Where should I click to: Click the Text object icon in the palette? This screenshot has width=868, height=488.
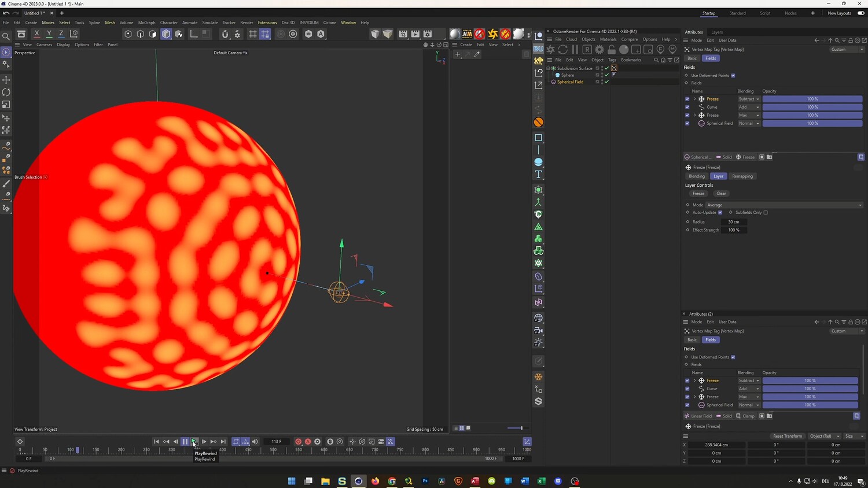538,174
